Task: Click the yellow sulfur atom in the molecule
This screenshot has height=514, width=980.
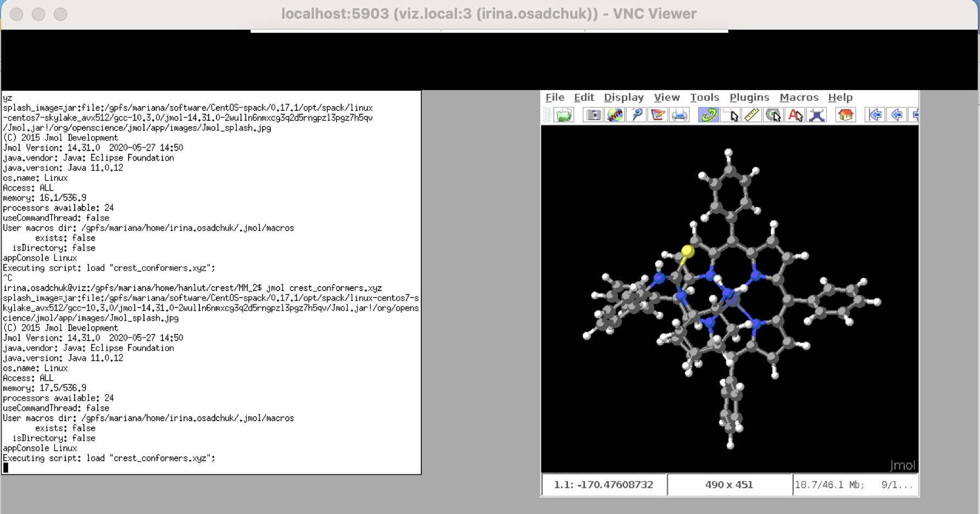Action: coord(687,252)
